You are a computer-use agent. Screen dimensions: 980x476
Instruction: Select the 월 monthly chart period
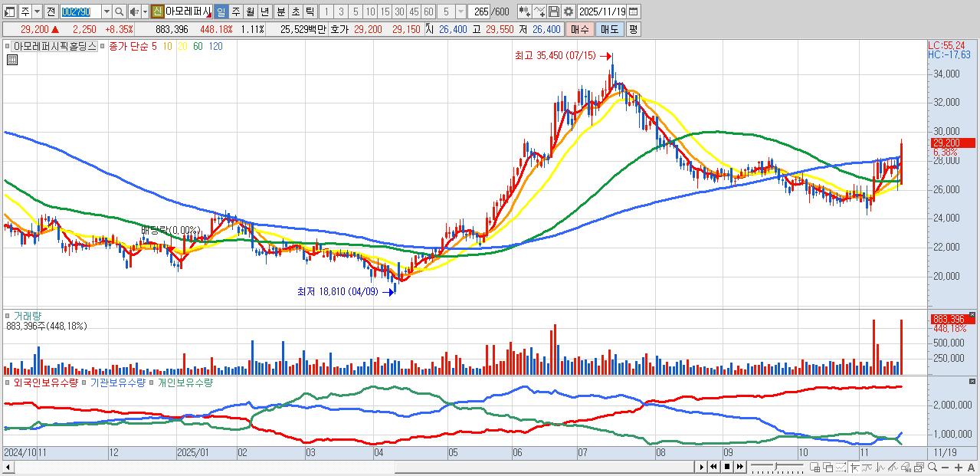250,11
